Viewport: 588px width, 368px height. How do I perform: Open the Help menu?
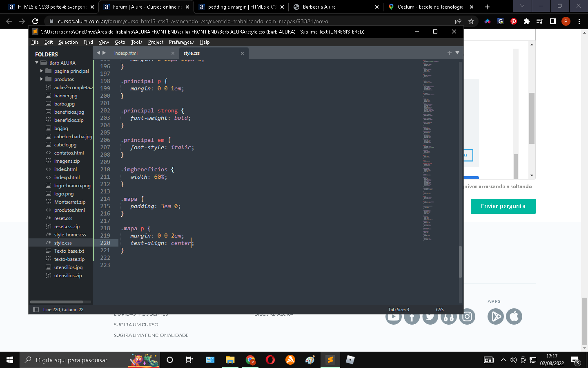[x=205, y=42]
